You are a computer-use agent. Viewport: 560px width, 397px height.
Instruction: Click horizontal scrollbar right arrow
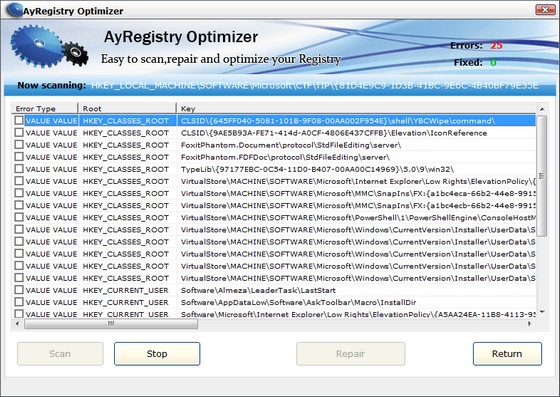530,323
